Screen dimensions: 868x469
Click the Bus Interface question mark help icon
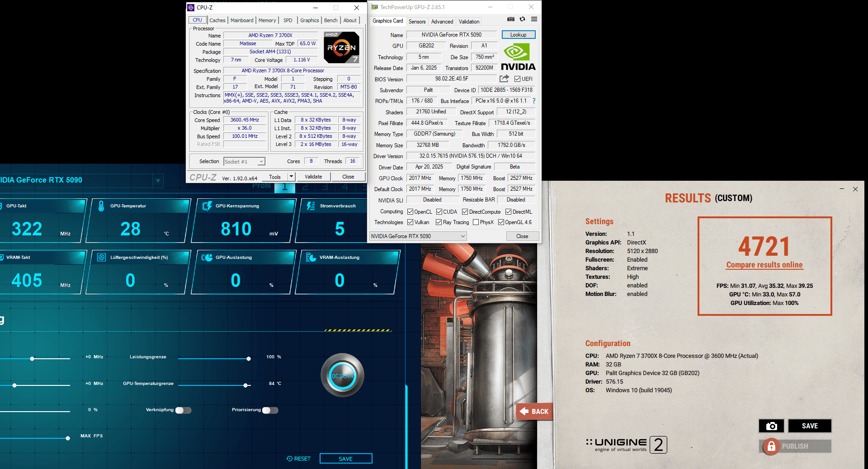pyautogui.click(x=534, y=101)
